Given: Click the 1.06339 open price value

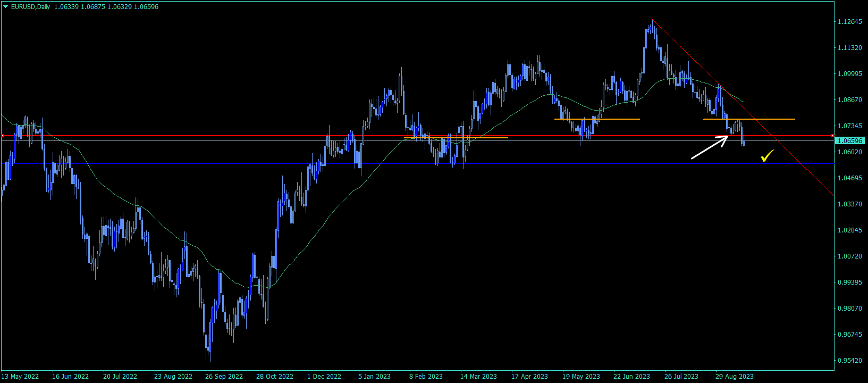Looking at the screenshot, I should (66, 7).
